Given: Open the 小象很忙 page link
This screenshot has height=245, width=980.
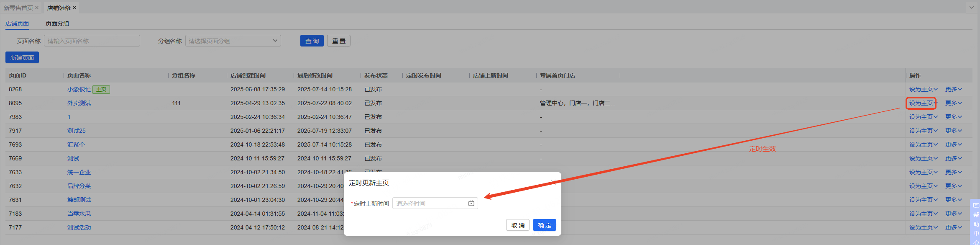Looking at the screenshot, I should [x=79, y=89].
